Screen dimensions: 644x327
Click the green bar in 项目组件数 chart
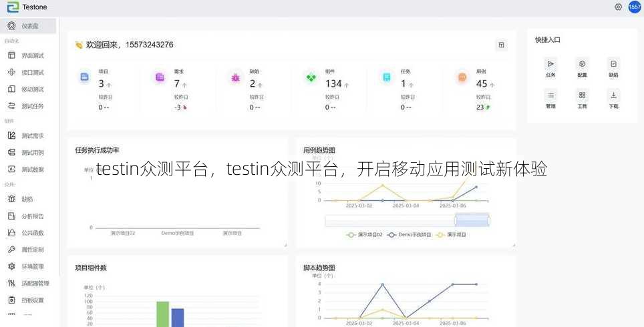(162, 314)
